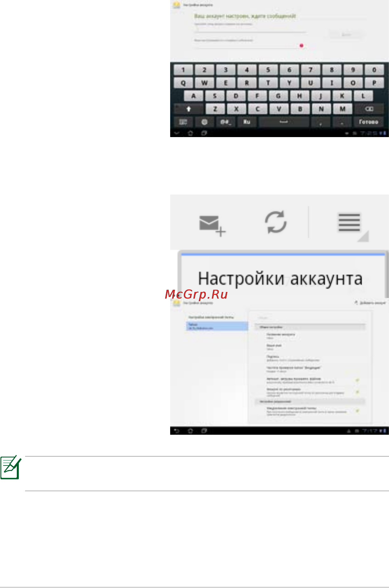389x588 pixels.
Task: Tap the W key
Action: (x=205, y=83)
